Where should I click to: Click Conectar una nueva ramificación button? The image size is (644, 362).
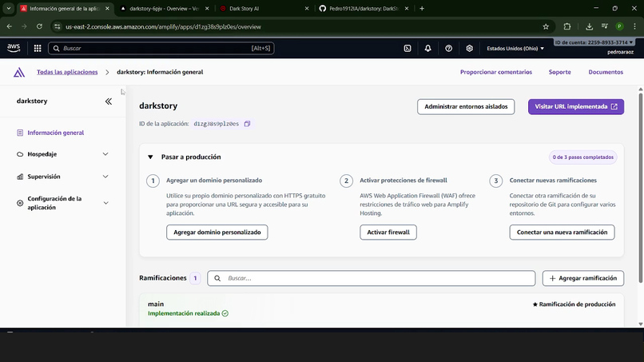click(562, 233)
